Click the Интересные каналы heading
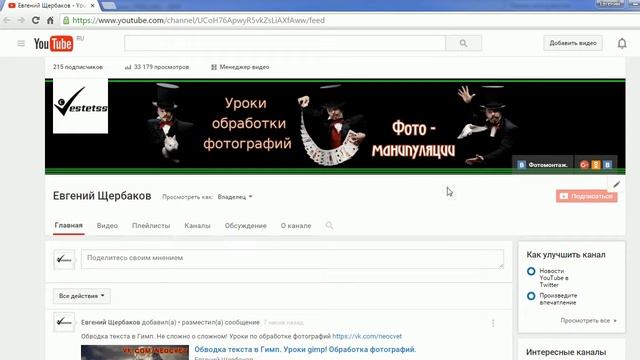This screenshot has width=640, height=360. click(566, 352)
